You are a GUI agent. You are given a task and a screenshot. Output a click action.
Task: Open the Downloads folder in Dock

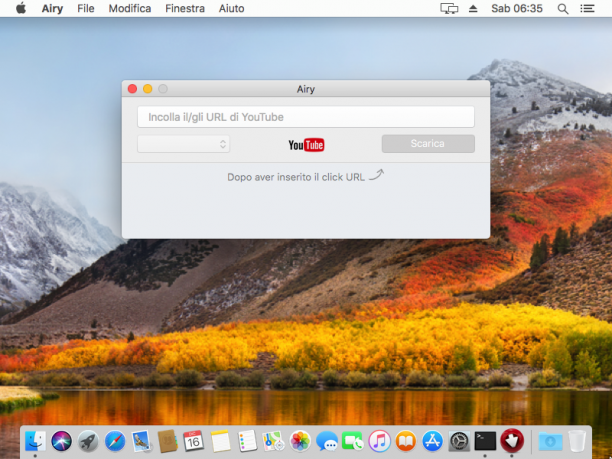click(x=550, y=441)
